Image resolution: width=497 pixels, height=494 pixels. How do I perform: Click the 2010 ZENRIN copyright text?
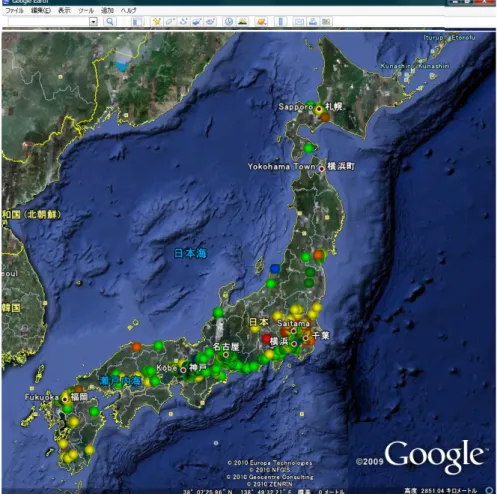point(270,484)
